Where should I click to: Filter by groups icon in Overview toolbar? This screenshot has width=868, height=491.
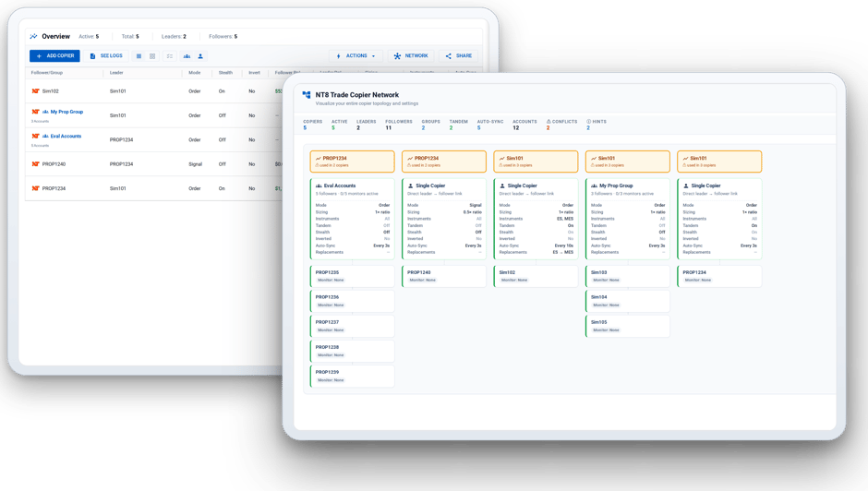187,56
